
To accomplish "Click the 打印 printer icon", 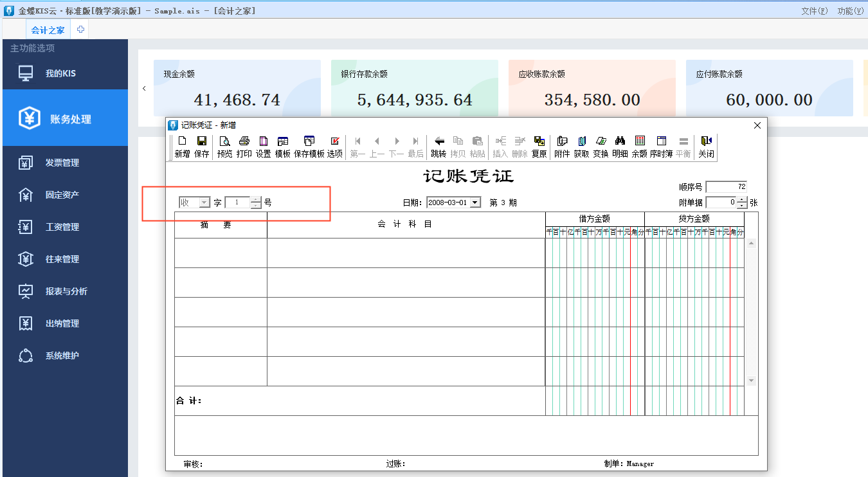I will point(244,147).
